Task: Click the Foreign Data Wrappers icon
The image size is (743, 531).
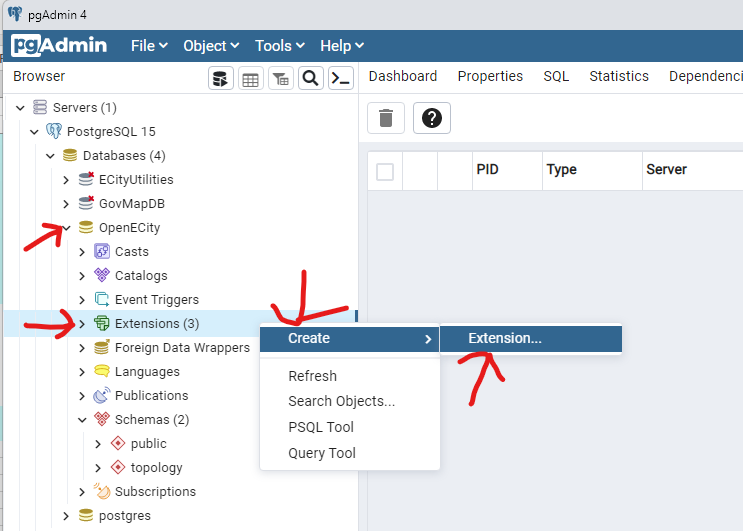Action: point(102,347)
